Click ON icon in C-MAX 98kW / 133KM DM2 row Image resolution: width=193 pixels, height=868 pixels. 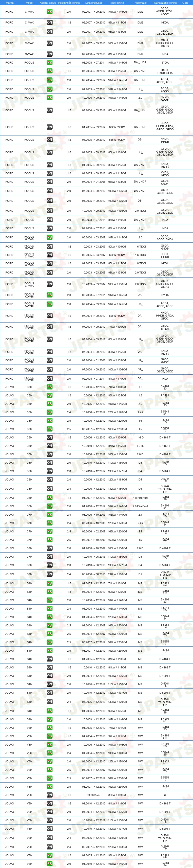coord(49,32)
